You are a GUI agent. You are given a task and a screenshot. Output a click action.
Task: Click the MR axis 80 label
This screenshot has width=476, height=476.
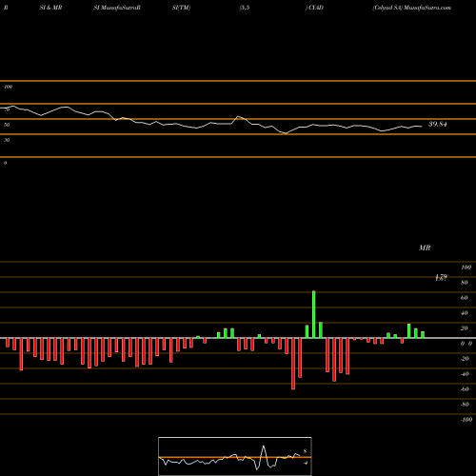coord(464,283)
